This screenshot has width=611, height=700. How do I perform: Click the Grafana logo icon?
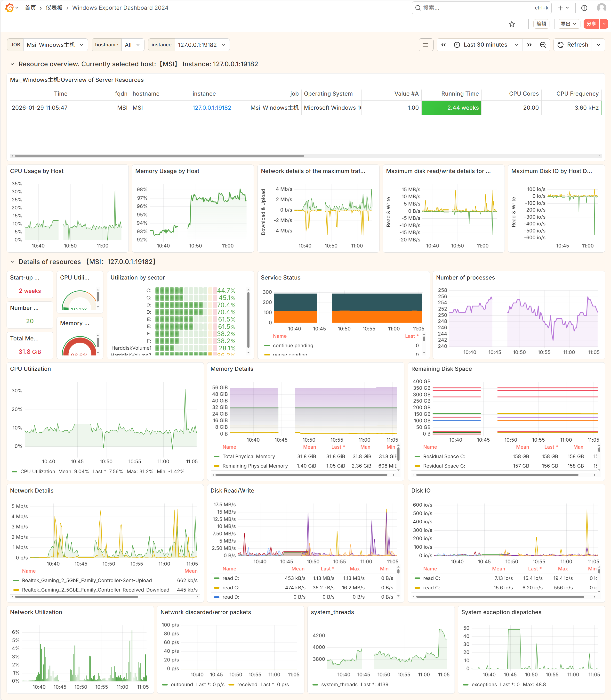[x=9, y=8]
